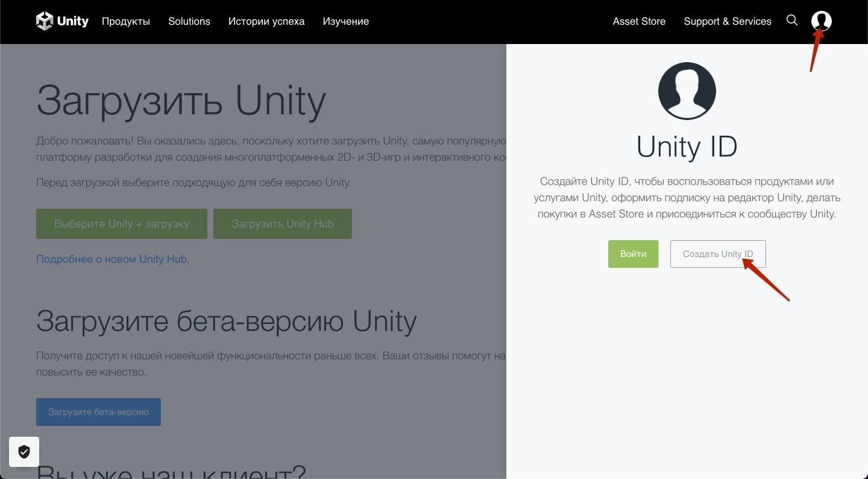Viewport: 868px width, 479px height.
Task: Click the Unity ID panel title
Action: point(687,147)
